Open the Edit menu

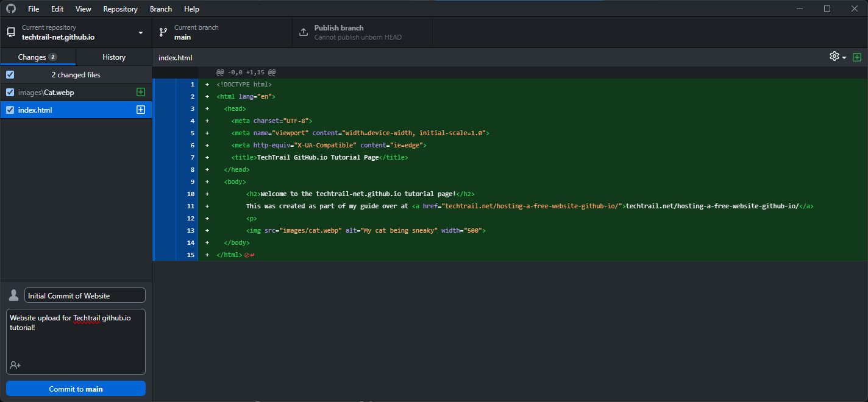click(x=57, y=9)
